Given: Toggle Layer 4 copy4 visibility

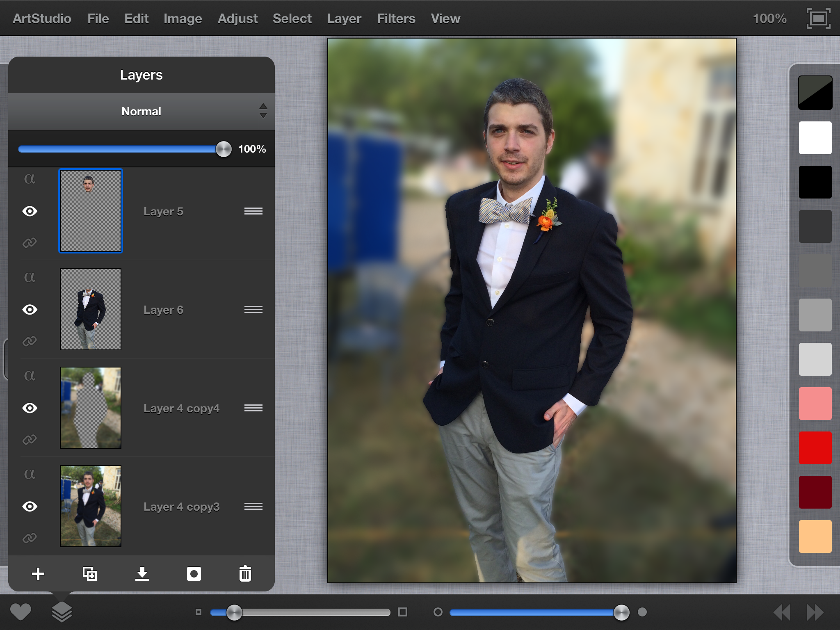Looking at the screenshot, I should (x=30, y=408).
